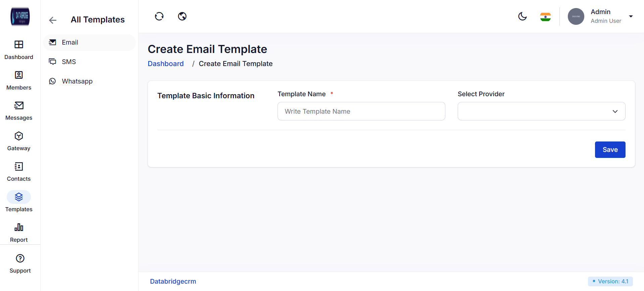Go back using the left arrow icon
The width and height of the screenshot is (644, 291).
(x=53, y=20)
